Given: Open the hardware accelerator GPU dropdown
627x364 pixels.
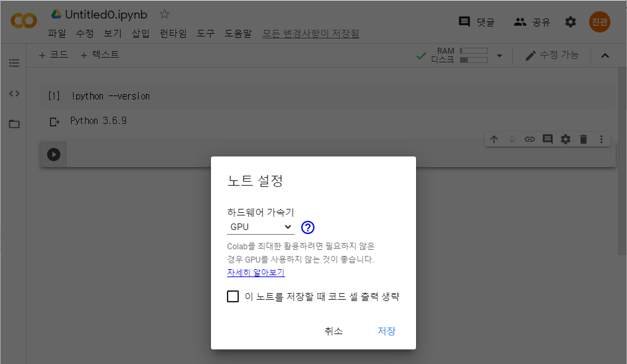Looking at the screenshot, I should (260, 227).
